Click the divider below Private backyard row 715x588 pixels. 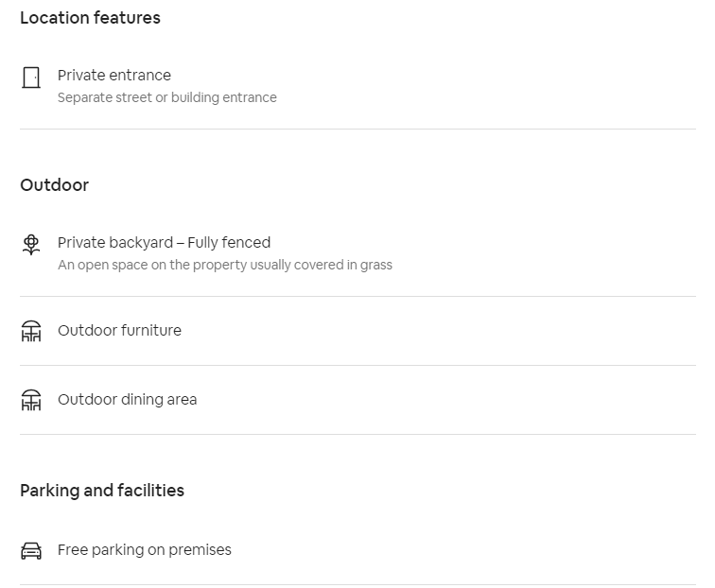[357, 296]
